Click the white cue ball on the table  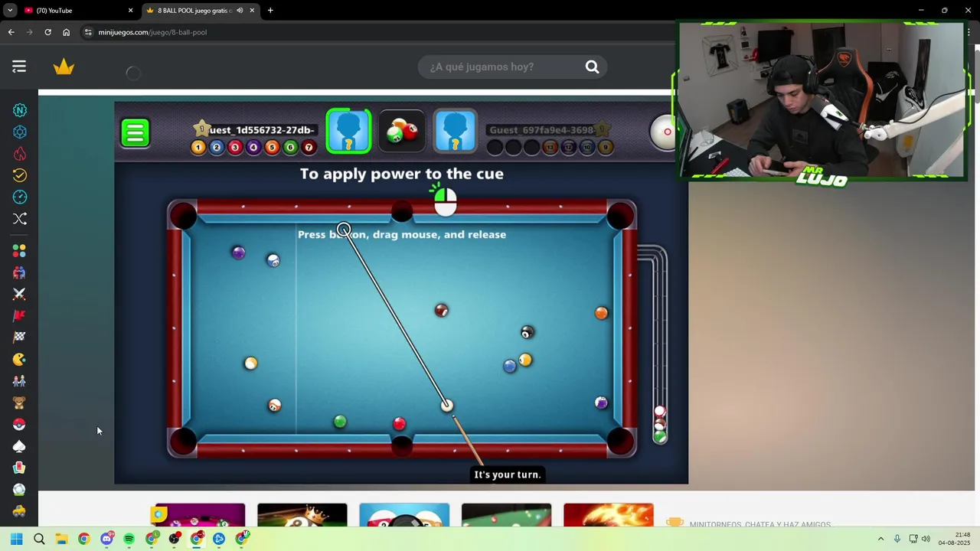click(447, 406)
